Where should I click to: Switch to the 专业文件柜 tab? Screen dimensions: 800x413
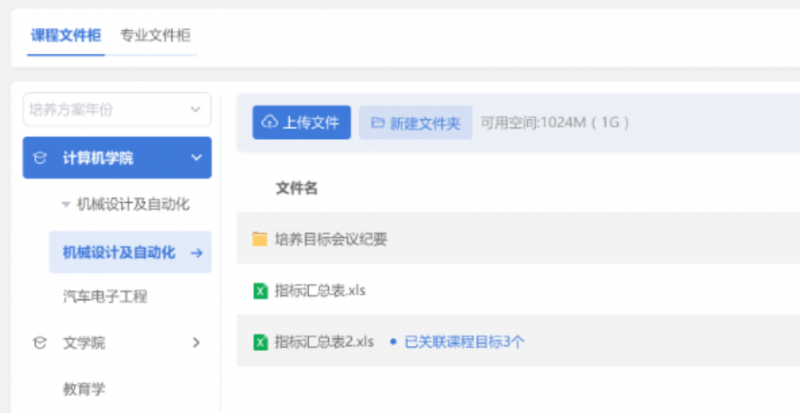[x=155, y=35]
